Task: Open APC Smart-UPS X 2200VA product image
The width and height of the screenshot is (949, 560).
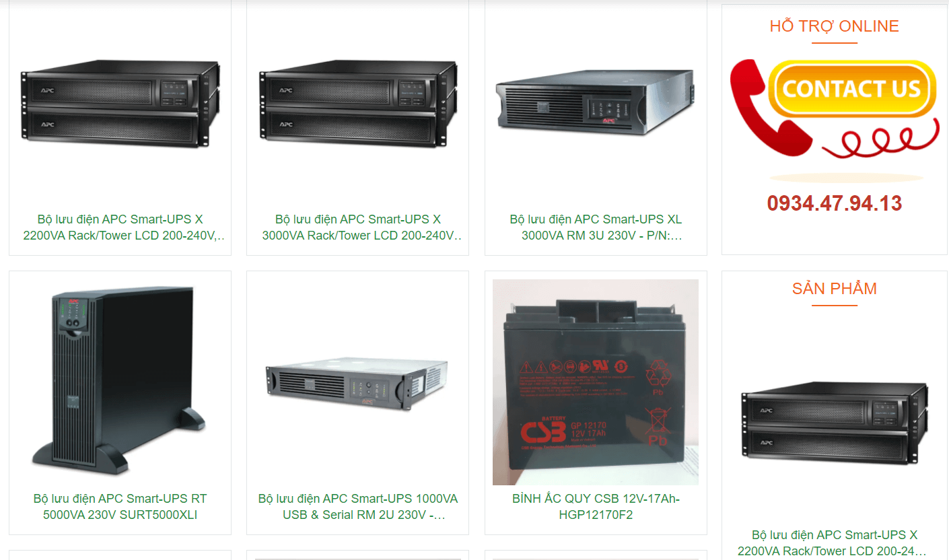Action: 120,104
